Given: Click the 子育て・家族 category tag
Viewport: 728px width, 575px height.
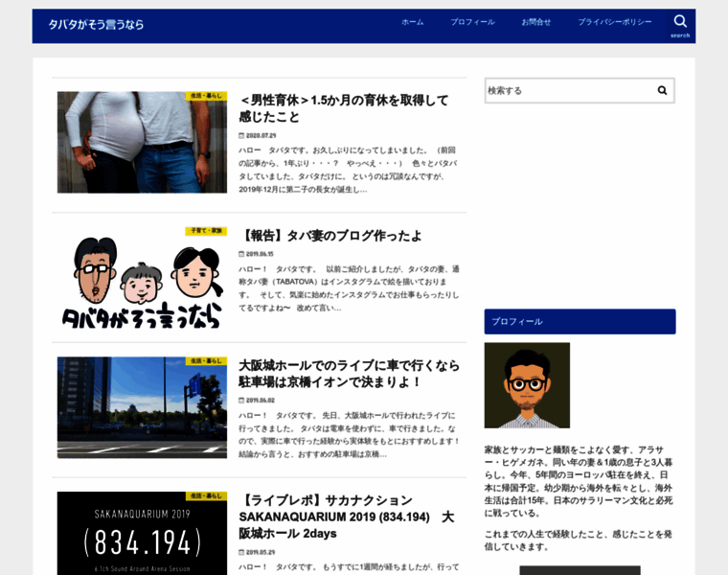Looking at the screenshot, I should tap(206, 231).
